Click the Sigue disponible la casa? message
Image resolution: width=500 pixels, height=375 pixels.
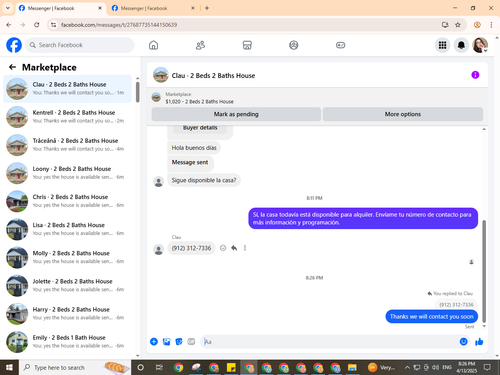point(204,180)
